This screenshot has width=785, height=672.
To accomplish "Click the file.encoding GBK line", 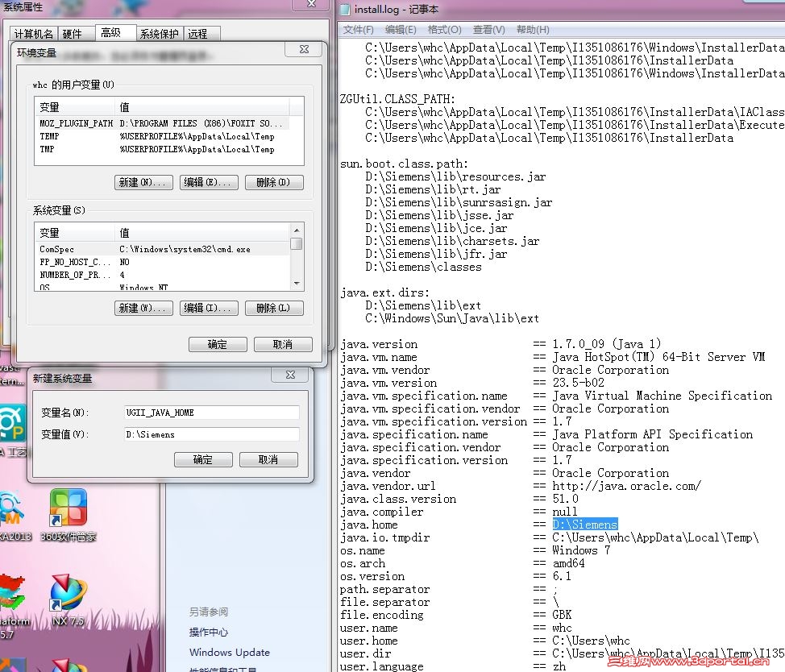I will point(455,615).
